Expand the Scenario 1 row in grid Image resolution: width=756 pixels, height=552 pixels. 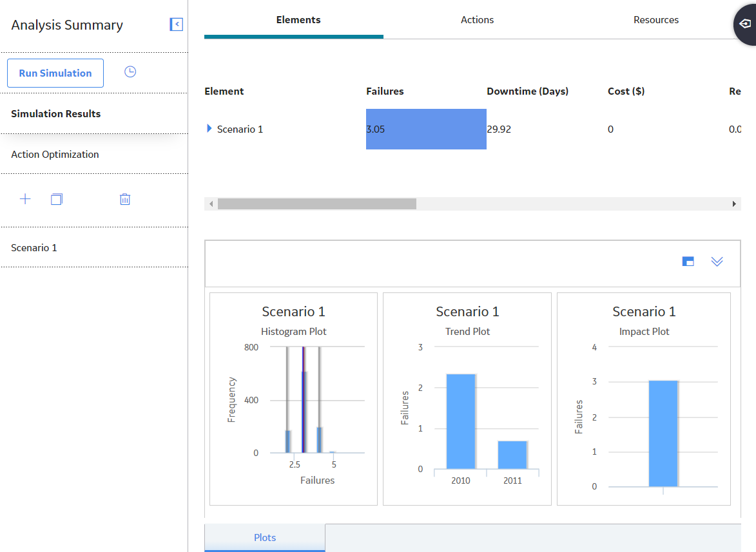point(209,128)
